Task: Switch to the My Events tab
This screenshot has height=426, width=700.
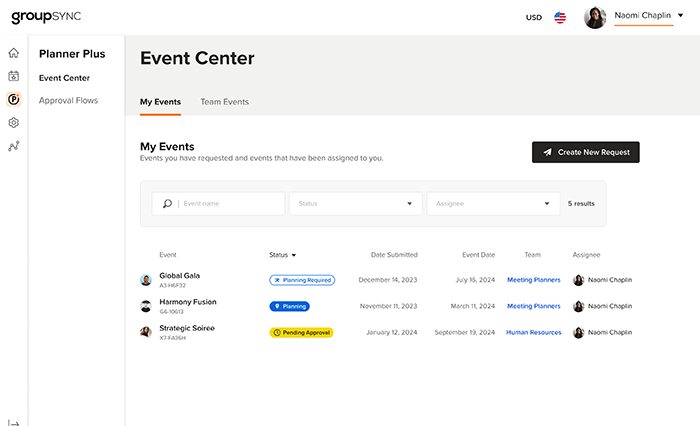Action: click(x=160, y=102)
